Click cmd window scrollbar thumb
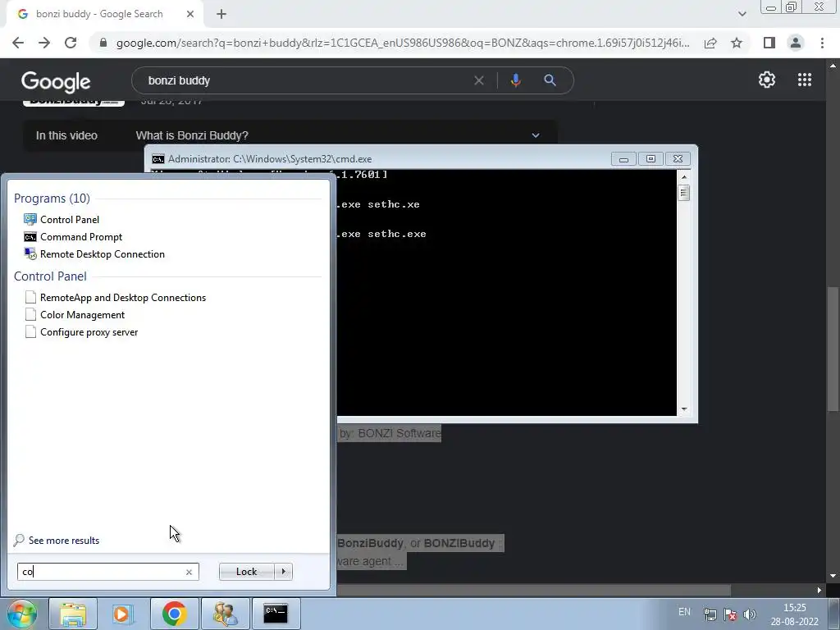 [x=683, y=192]
